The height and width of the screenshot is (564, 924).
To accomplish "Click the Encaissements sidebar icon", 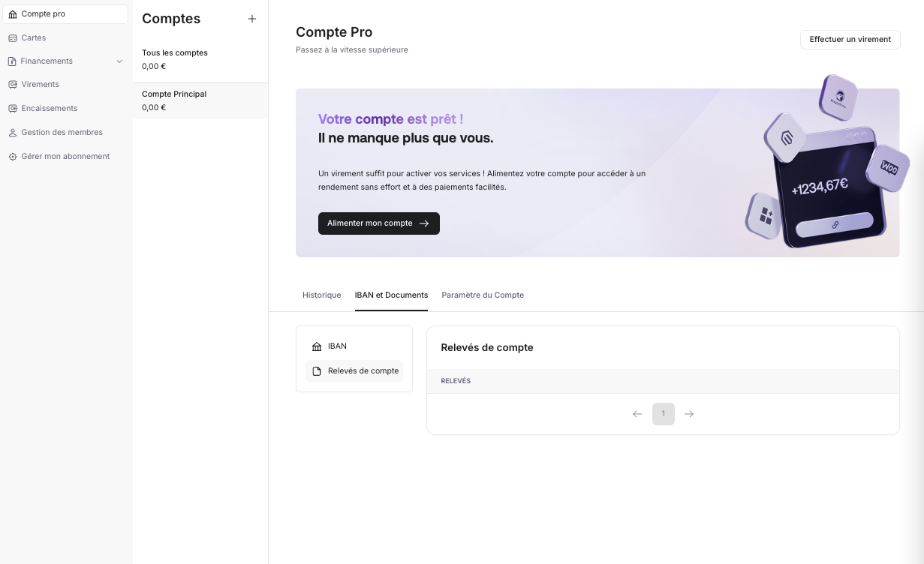I will 13,109.
